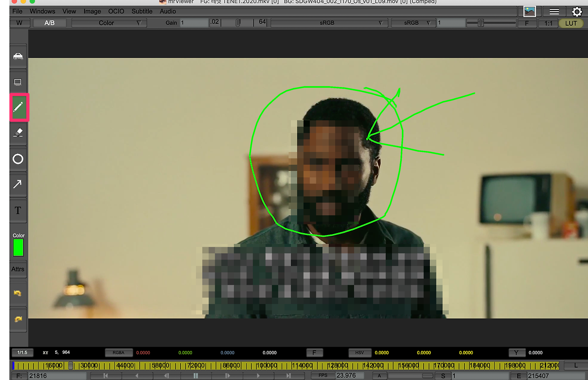Click the timeline playhead thumb near 21816
Image resolution: width=588 pixels, height=380 pixels.
click(x=71, y=365)
